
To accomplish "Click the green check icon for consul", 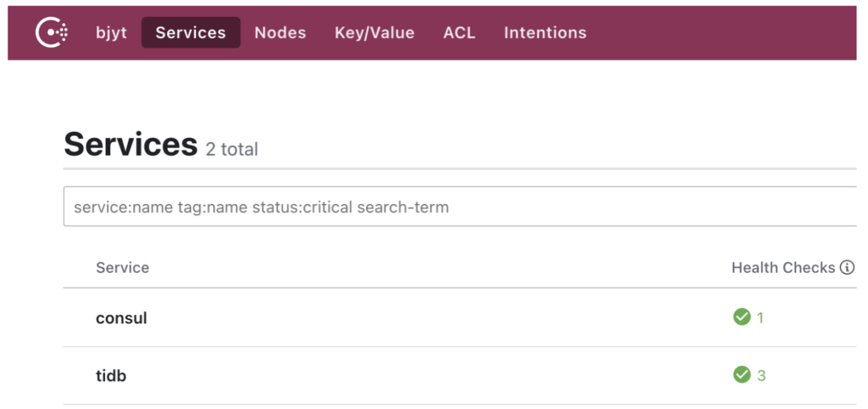I will (x=742, y=317).
